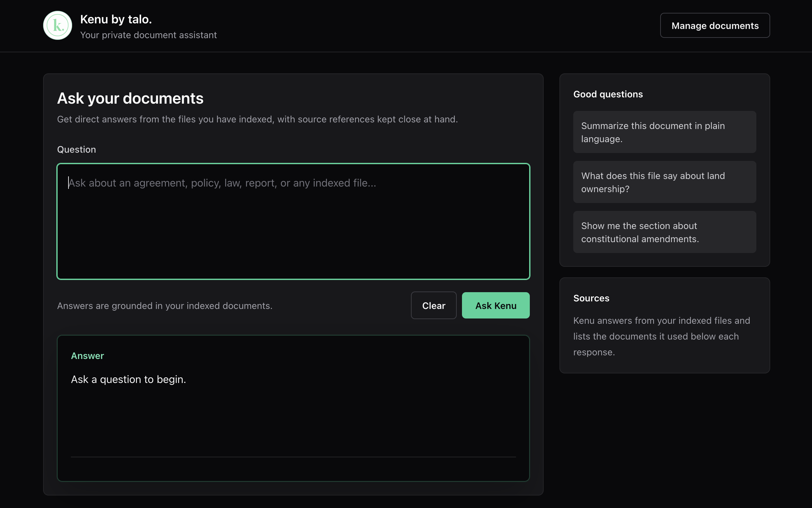The width and height of the screenshot is (812, 508).
Task: Click the 'Ask your documents' heading
Action: pyautogui.click(x=130, y=98)
